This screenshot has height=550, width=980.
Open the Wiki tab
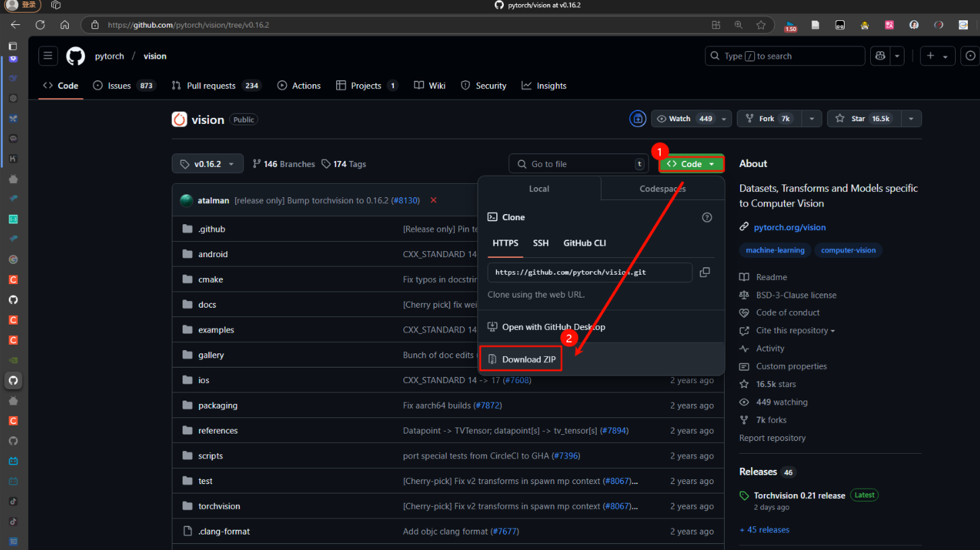pyautogui.click(x=430, y=85)
